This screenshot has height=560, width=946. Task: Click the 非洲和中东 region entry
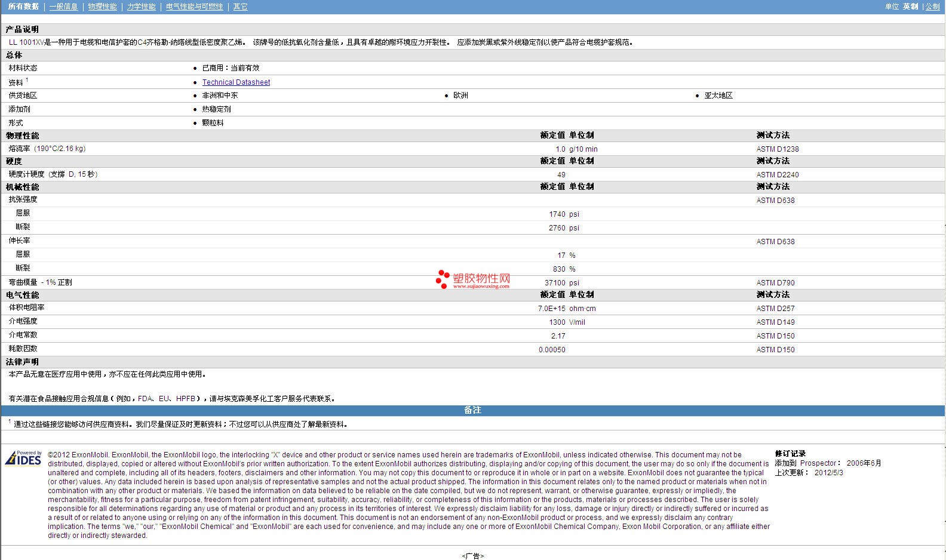tap(220, 96)
